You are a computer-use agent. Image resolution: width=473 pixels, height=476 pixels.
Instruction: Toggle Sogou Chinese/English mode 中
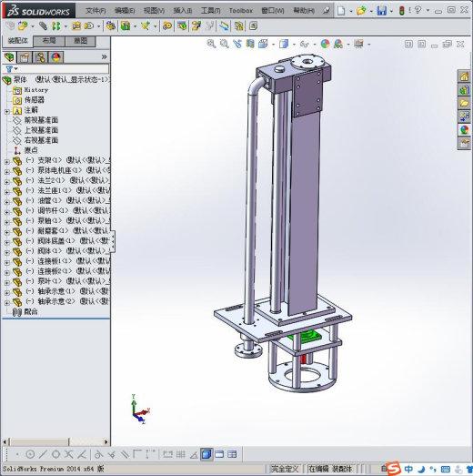pyautogui.click(x=408, y=469)
